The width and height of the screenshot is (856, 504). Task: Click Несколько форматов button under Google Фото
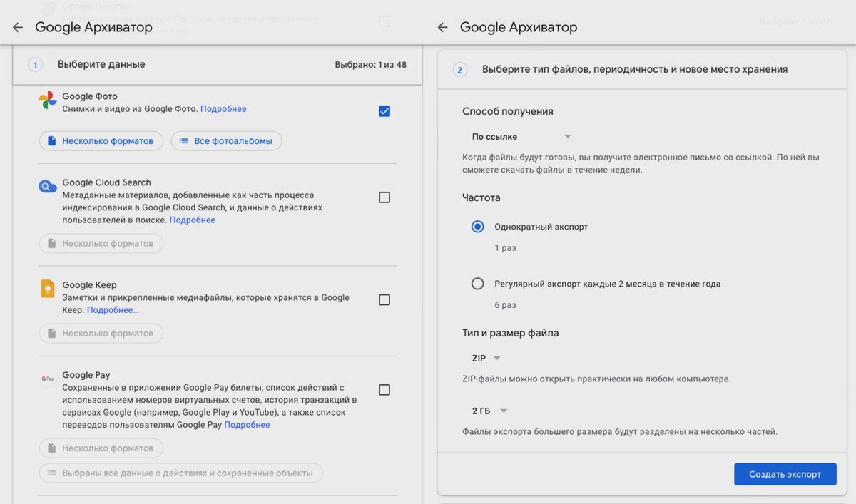(101, 141)
